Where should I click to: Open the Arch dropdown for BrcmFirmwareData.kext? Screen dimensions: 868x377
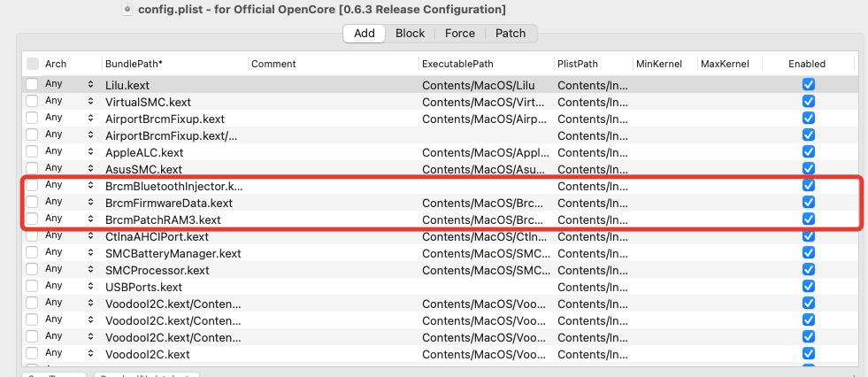tap(89, 203)
